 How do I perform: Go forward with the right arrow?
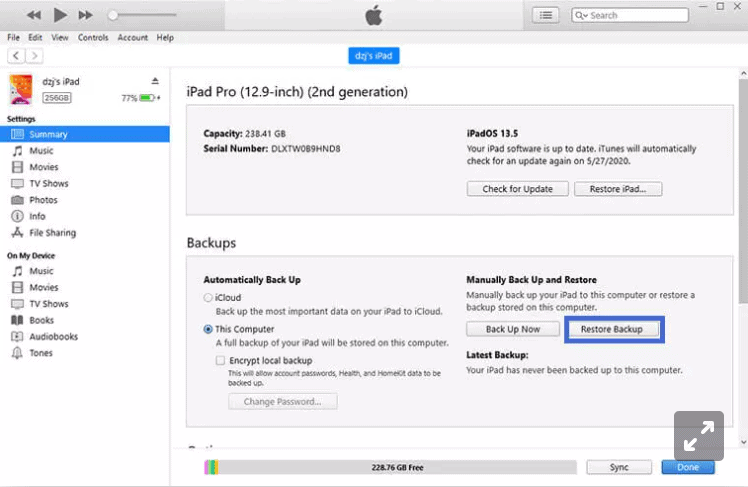(34, 56)
